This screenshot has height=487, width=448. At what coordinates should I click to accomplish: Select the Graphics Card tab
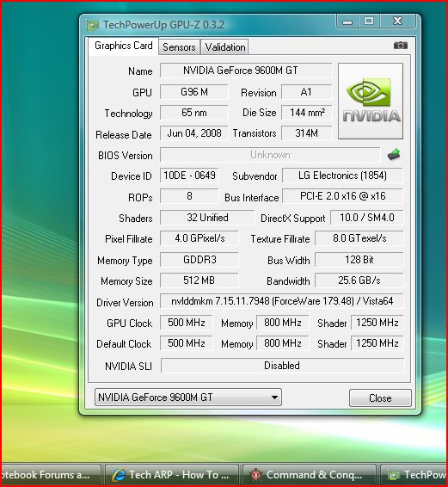(123, 46)
